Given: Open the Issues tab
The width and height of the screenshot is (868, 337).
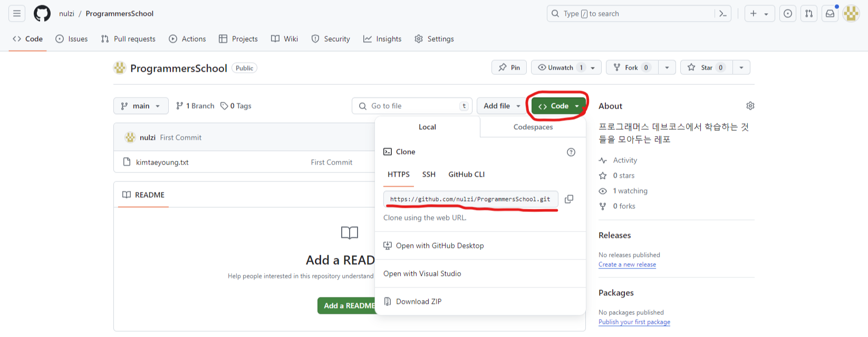Looking at the screenshot, I should click(72, 39).
